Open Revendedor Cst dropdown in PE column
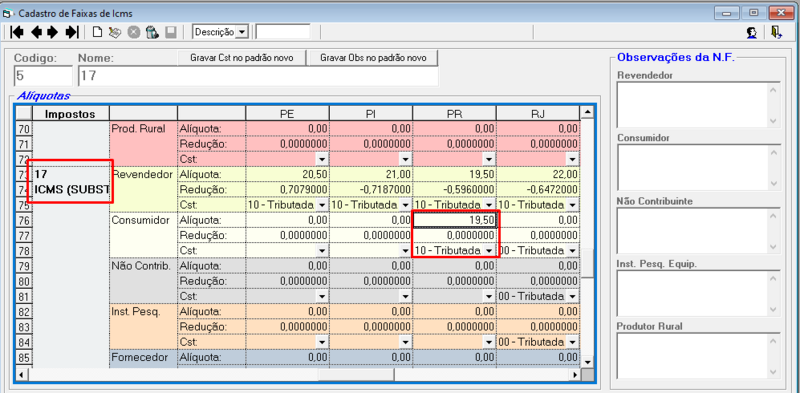The height and width of the screenshot is (393, 800). (322, 205)
